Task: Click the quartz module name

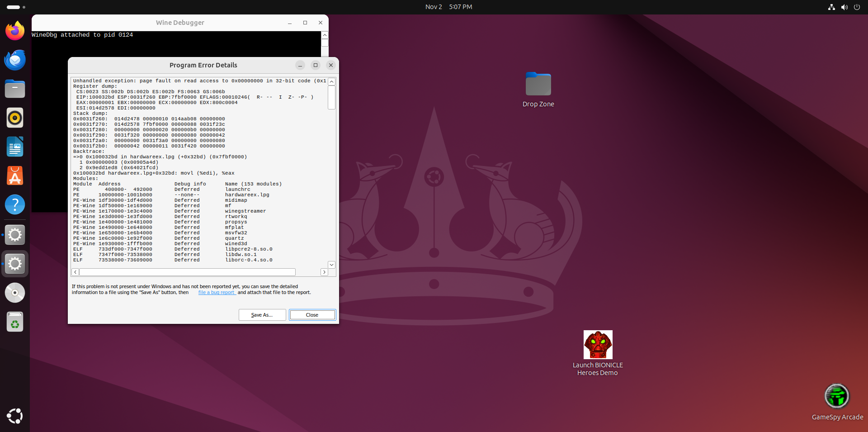Action: 235,238
